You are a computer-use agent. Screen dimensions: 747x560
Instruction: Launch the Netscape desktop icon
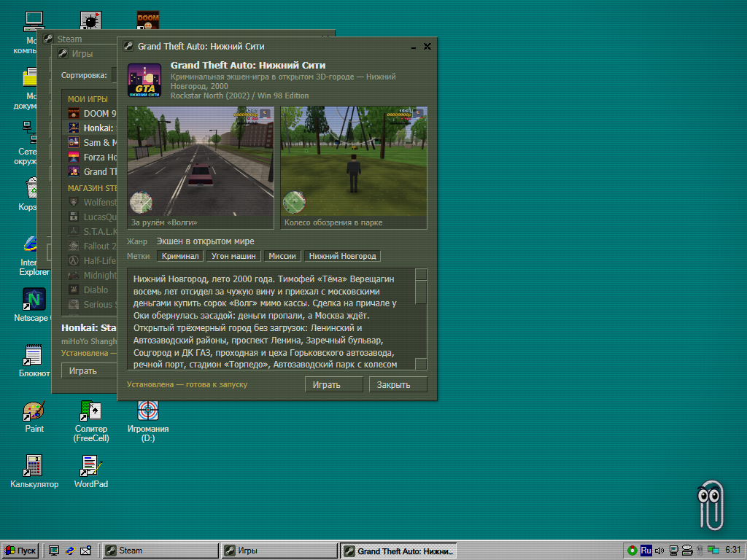[32, 305]
